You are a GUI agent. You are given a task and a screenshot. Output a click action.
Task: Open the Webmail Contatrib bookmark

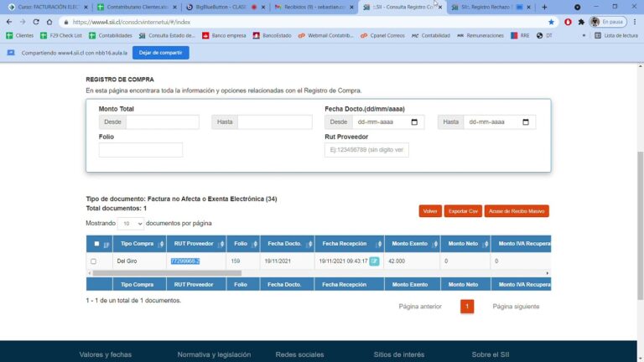point(325,36)
